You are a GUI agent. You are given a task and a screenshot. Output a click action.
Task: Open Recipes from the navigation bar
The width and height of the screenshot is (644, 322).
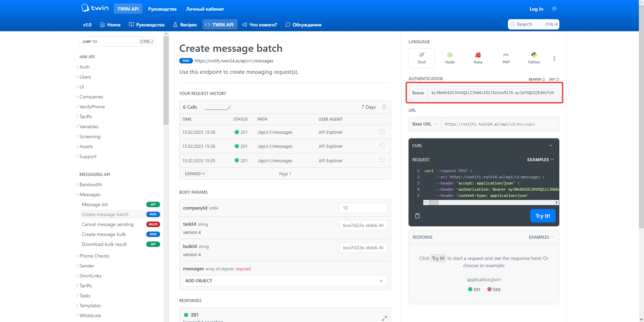[185, 25]
